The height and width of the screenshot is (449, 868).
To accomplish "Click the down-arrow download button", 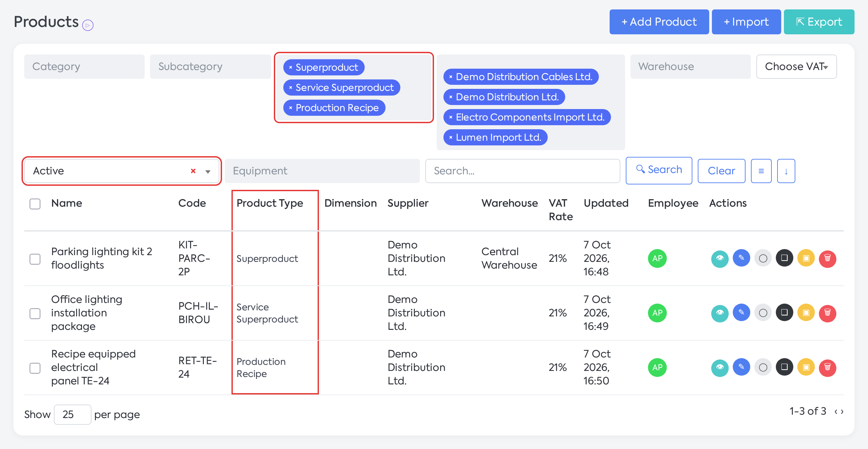I will click(x=786, y=171).
